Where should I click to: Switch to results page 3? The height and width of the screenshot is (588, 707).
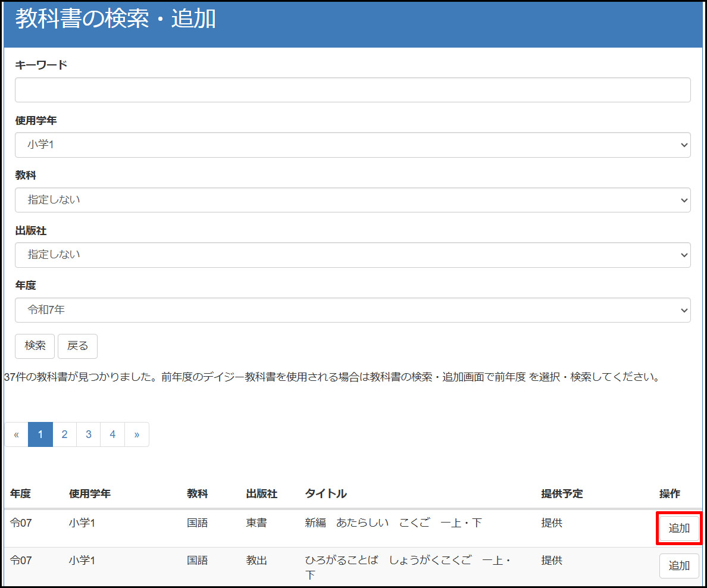pos(89,434)
